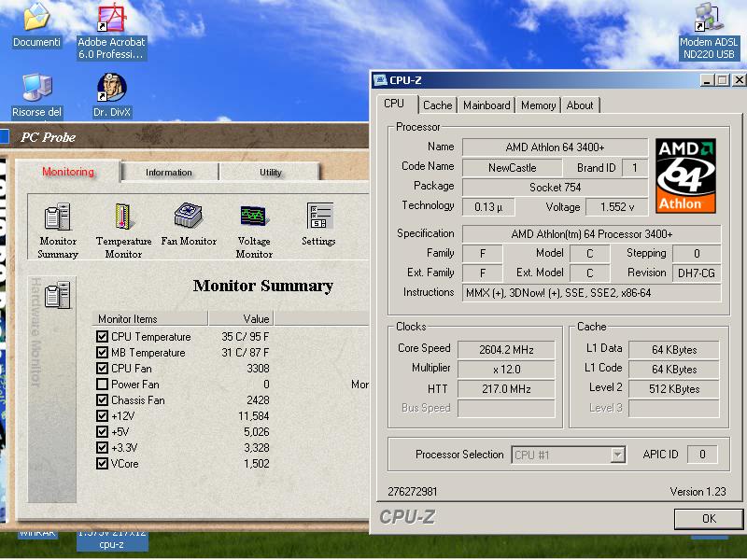Uncheck the CPU Temperature monitor item
The width and height of the screenshot is (747, 560).
click(102, 337)
